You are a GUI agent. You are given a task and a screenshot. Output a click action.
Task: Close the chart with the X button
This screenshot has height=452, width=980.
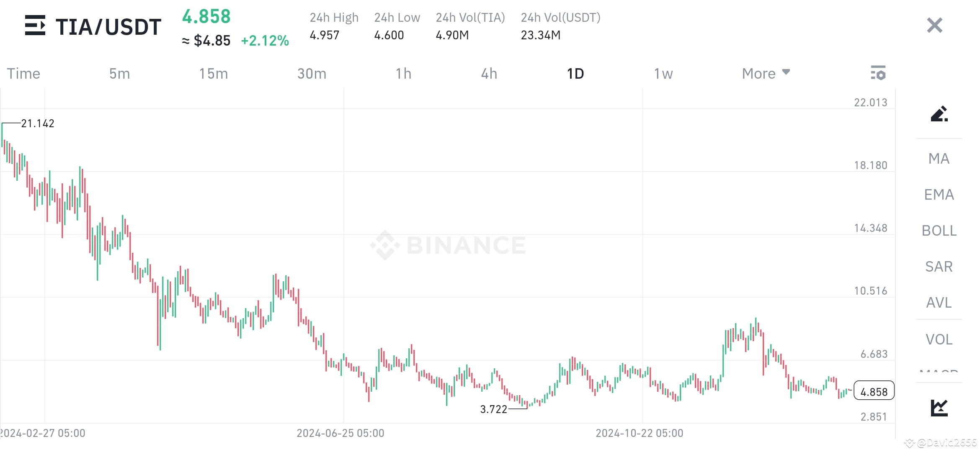click(934, 26)
